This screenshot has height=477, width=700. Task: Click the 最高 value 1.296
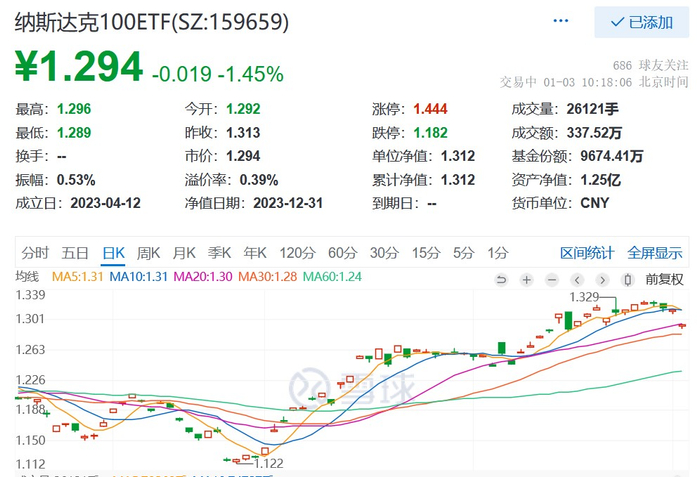pyautogui.click(x=74, y=109)
